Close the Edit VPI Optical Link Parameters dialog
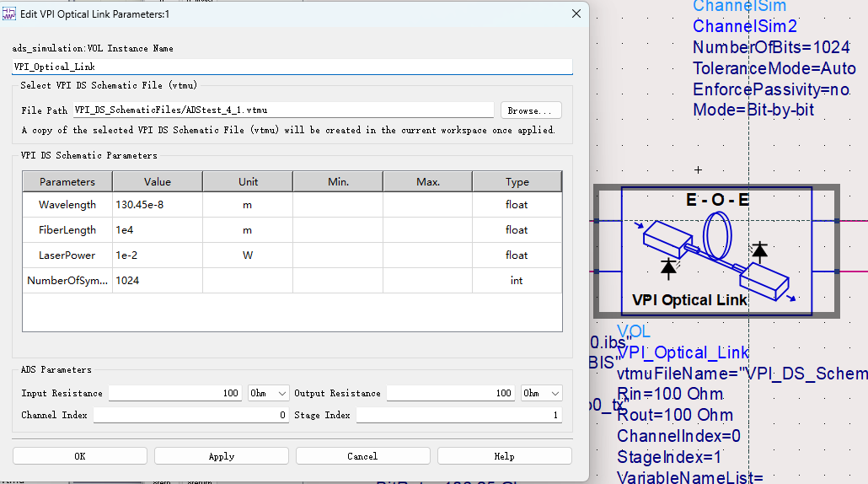The height and width of the screenshot is (484, 868). 576,13
